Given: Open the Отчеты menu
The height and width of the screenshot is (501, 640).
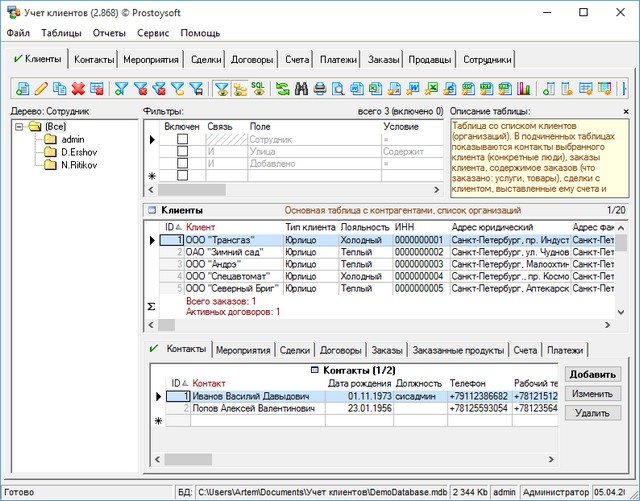Looking at the screenshot, I should (109, 33).
